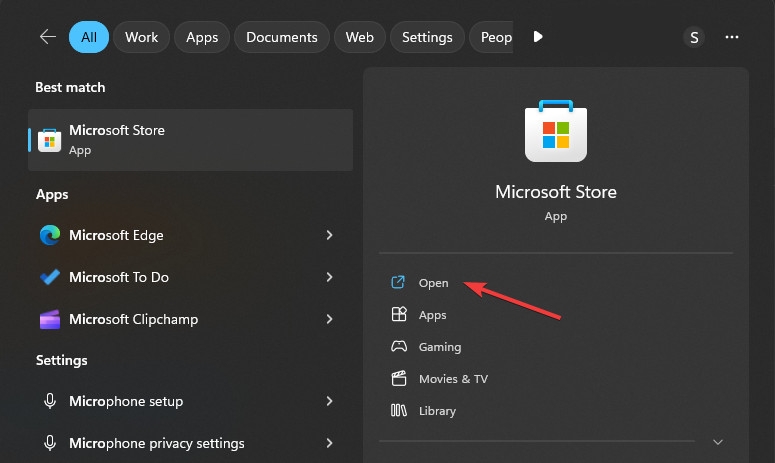Switch to the Apps filter tab
The height and width of the screenshot is (463, 775).
click(202, 37)
